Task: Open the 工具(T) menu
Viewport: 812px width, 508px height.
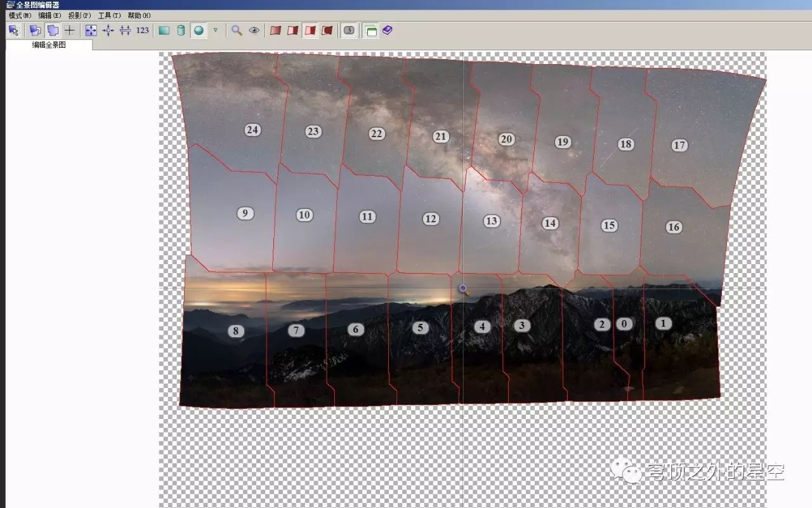Action: pyautogui.click(x=109, y=15)
